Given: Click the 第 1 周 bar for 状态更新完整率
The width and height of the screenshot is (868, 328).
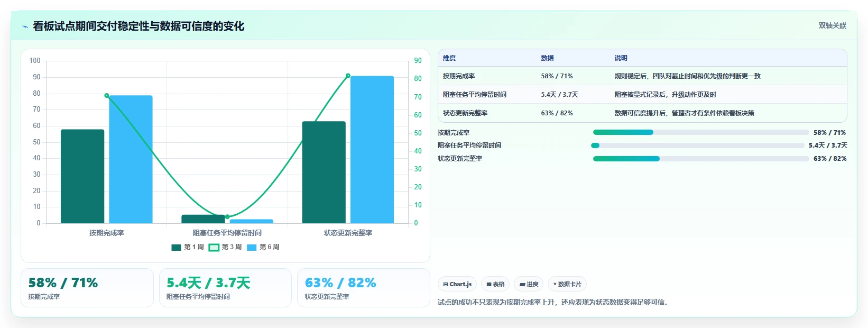Looking at the screenshot, I should pos(324,172).
